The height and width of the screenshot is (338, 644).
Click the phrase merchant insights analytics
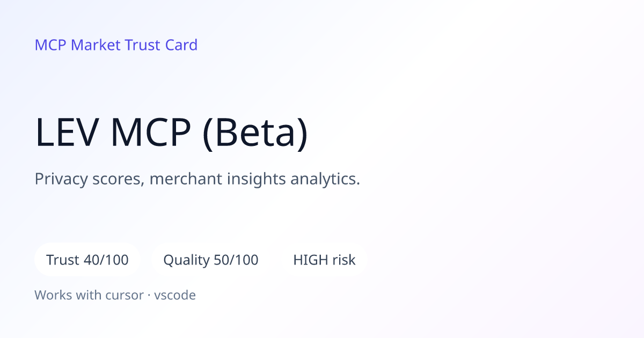[x=255, y=179]
